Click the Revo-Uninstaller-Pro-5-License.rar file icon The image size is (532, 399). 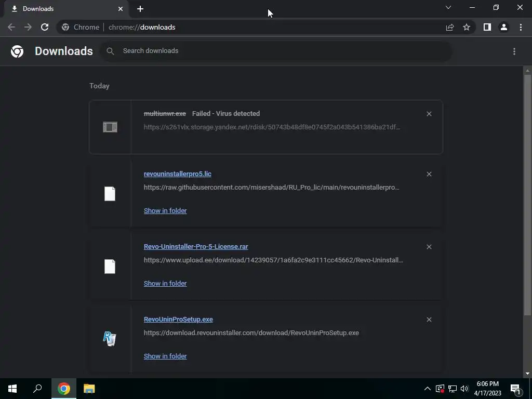(x=110, y=267)
